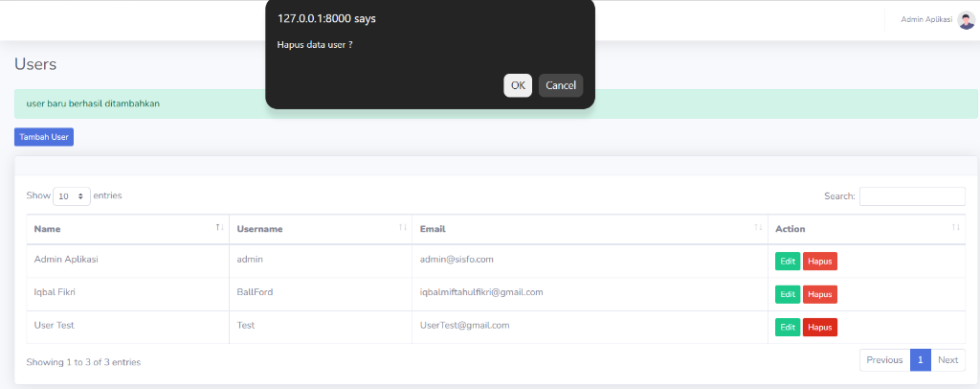The height and width of the screenshot is (389, 980).
Task: Sort table by Action column
Action: (x=866, y=229)
